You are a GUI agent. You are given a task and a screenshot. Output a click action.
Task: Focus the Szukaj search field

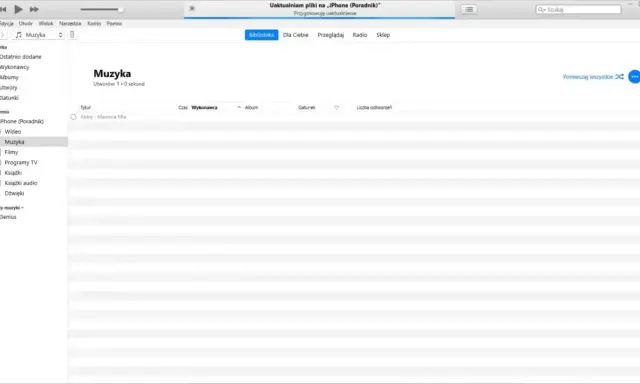[x=578, y=9]
